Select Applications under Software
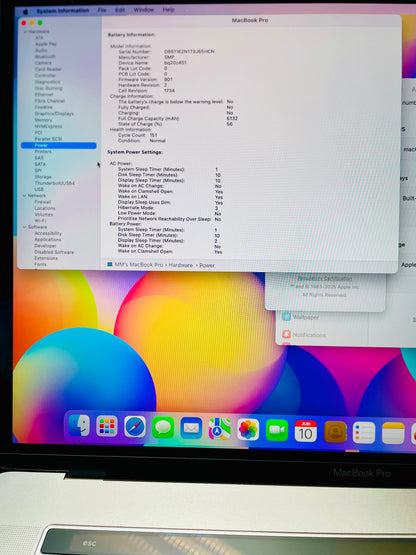The height and width of the screenshot is (555, 416). (47, 240)
